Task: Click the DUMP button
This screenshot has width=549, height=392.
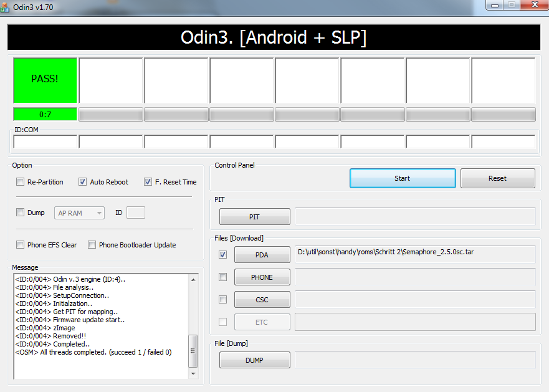Action: coord(254,360)
